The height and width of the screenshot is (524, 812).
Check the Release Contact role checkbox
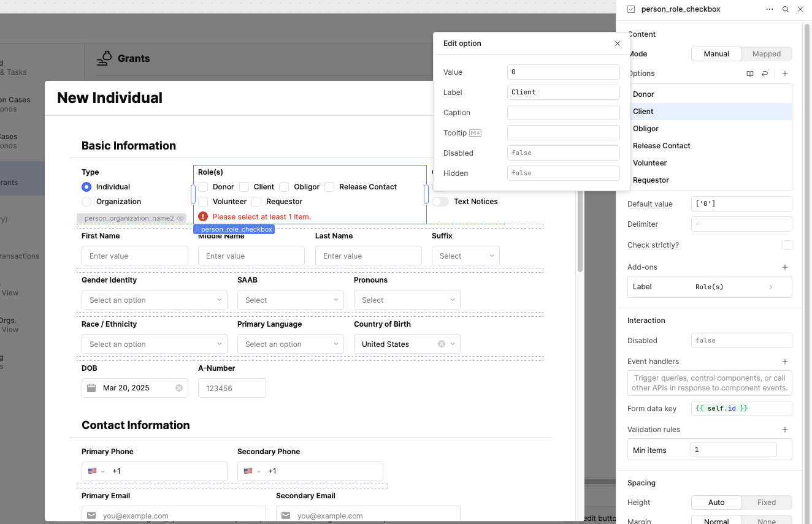[x=329, y=187]
